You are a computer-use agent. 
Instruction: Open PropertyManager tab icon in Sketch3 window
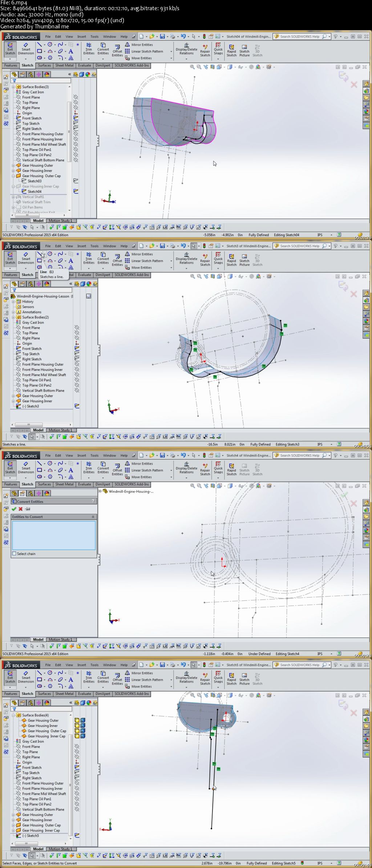coord(22,284)
